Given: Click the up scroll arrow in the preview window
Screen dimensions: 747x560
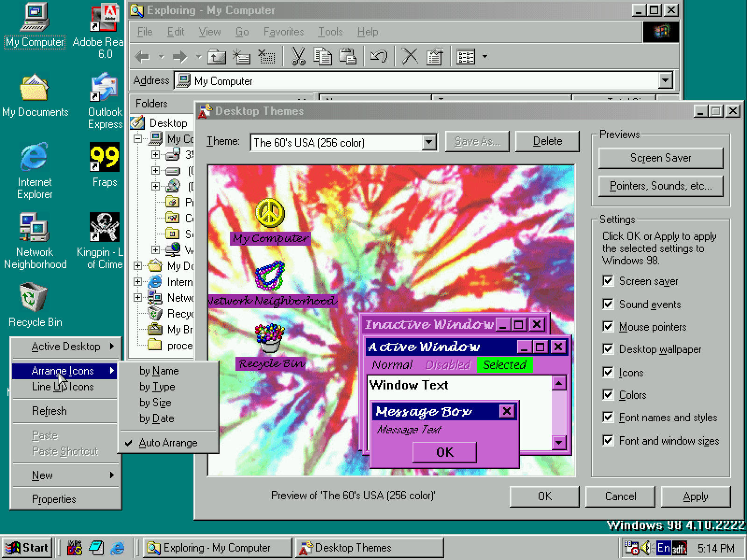Looking at the screenshot, I should tap(559, 383).
